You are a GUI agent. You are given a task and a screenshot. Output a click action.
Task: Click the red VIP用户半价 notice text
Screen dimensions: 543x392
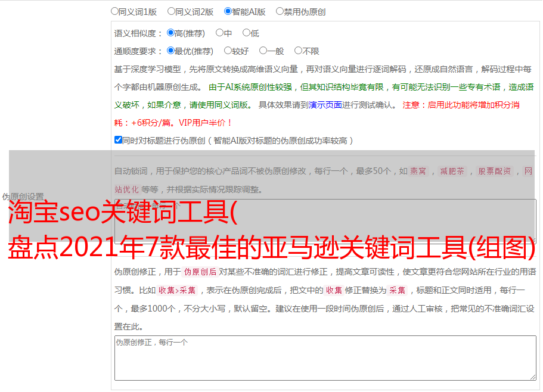tap(205, 123)
